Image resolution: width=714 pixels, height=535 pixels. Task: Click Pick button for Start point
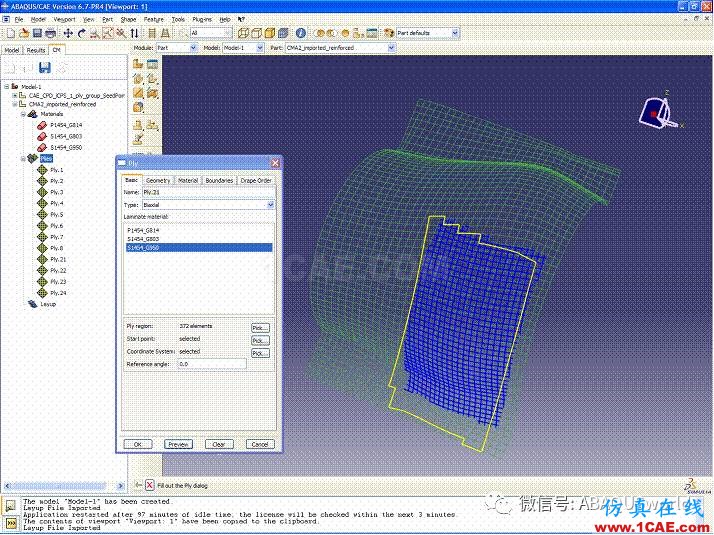260,341
